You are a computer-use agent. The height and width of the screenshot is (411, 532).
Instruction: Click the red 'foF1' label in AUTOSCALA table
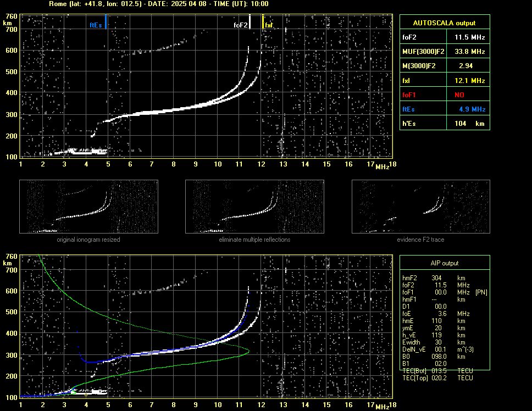point(409,95)
